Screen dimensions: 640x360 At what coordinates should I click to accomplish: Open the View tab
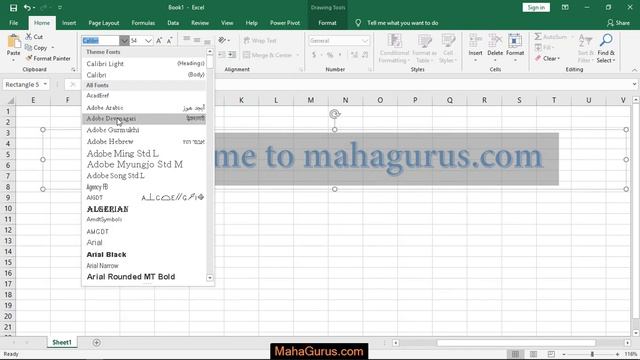point(227,23)
